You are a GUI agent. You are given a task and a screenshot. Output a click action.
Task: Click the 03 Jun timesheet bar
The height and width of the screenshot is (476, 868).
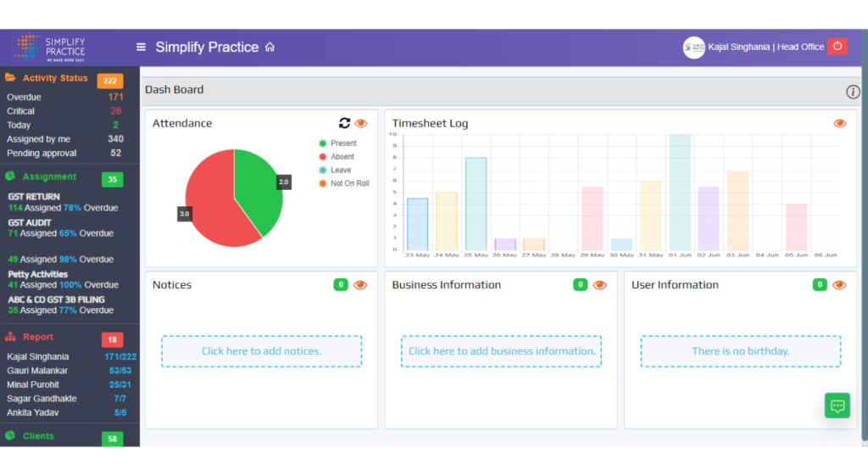pos(738,211)
